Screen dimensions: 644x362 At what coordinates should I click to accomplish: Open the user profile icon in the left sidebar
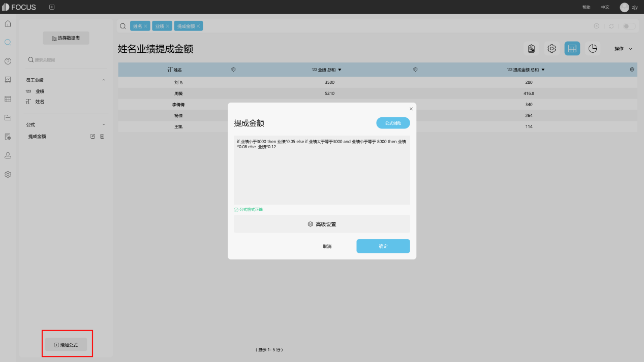tap(8, 155)
